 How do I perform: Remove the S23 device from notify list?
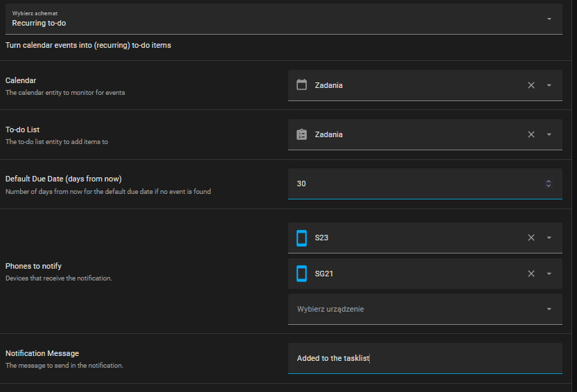point(531,238)
